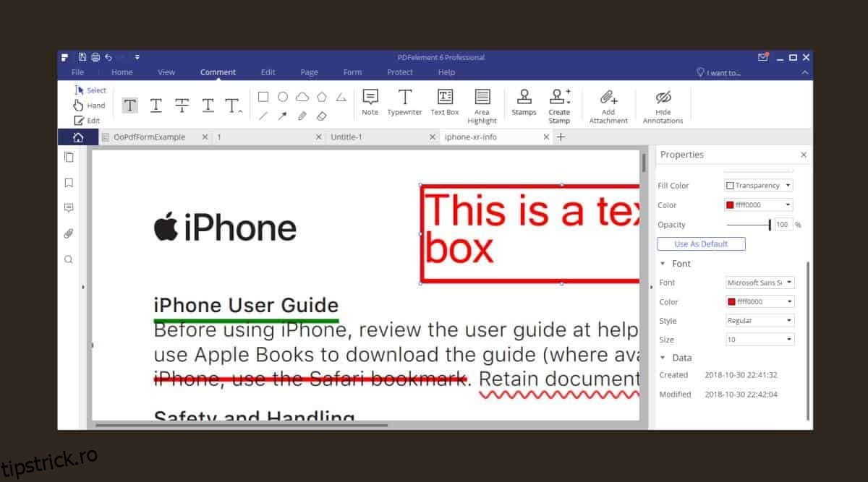Open the Edit ribbon tab
Image resolution: width=868 pixels, height=482 pixels.
[268, 72]
